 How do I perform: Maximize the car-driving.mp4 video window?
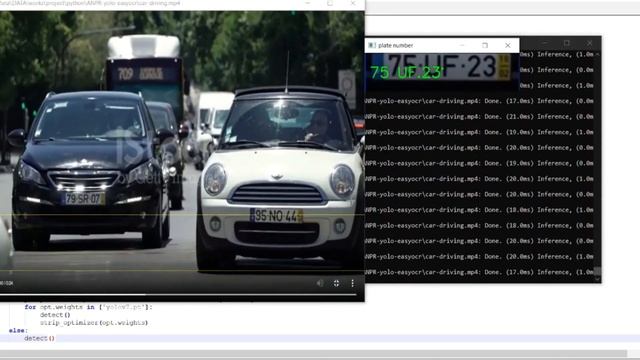(x=330, y=4)
